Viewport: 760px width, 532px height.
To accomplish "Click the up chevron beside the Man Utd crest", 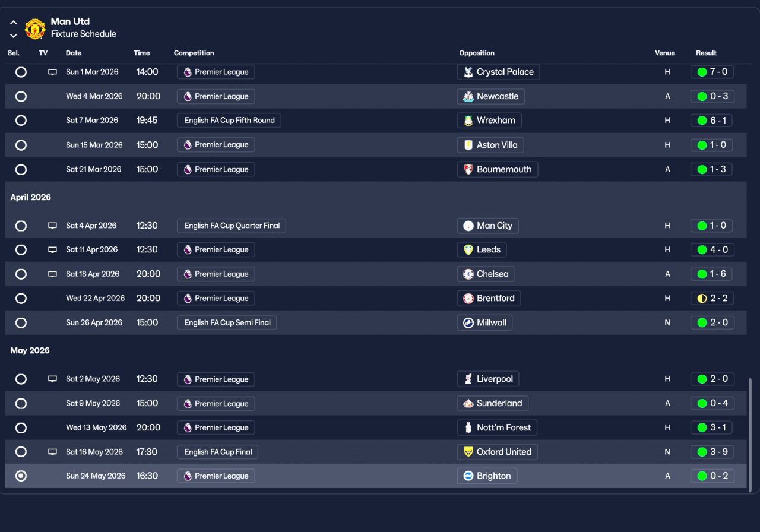I will point(14,23).
